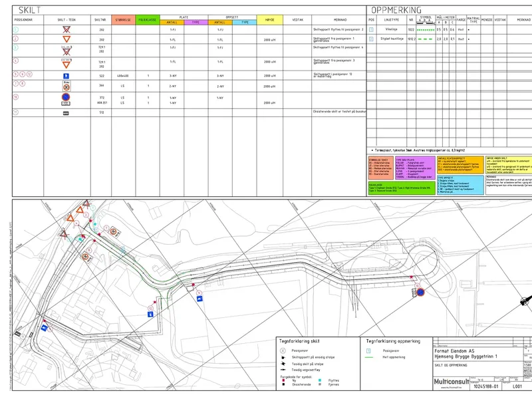This screenshot has width=532, height=399.
Task: Click the yield sign with subplate in row 4
Action: (x=66, y=63)
